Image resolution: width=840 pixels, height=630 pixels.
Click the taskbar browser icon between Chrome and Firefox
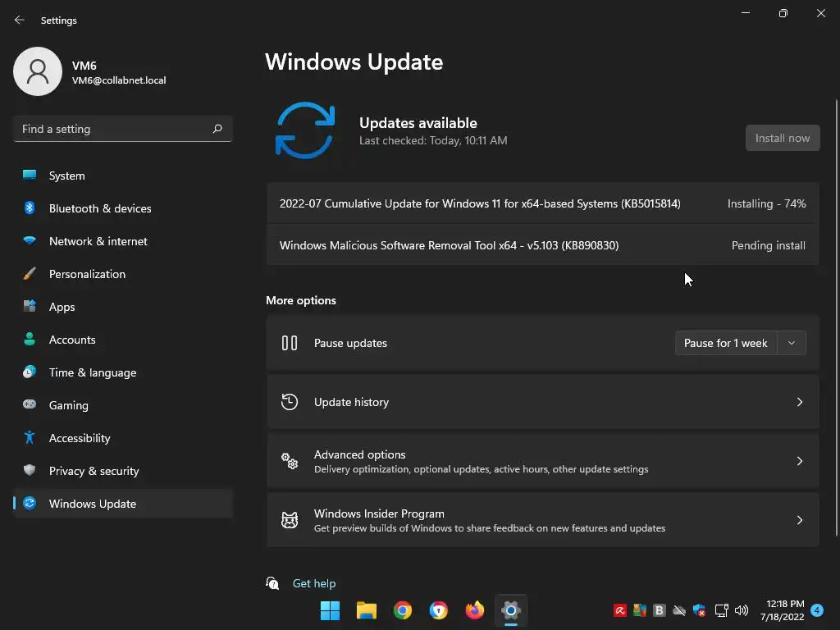(438, 610)
